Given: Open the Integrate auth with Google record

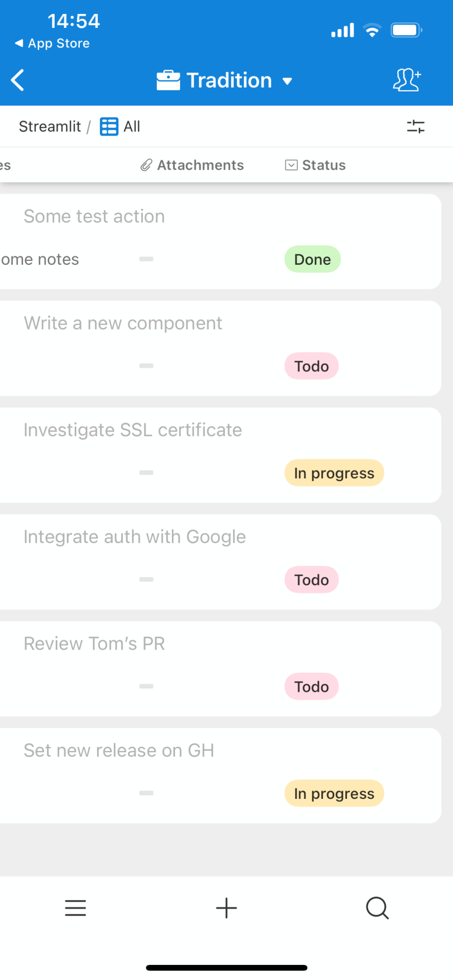Looking at the screenshot, I should (x=134, y=537).
